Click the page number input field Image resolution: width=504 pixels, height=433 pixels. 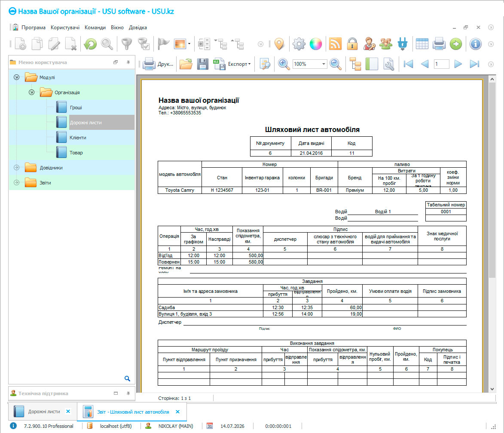(441, 64)
